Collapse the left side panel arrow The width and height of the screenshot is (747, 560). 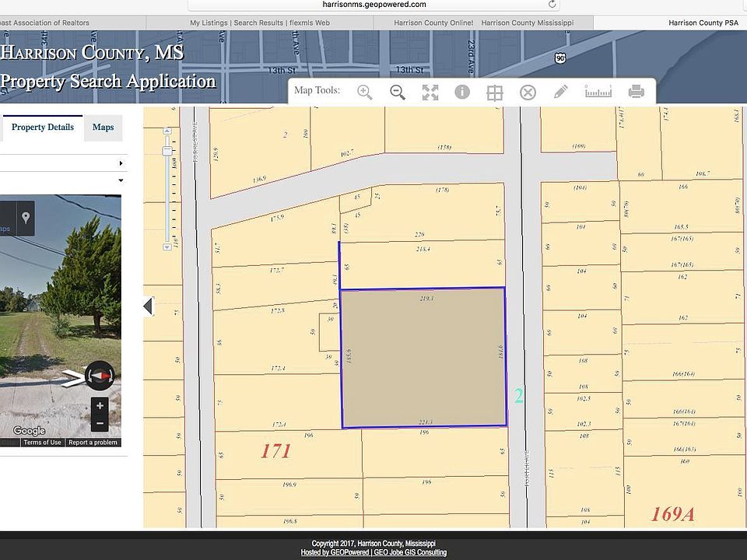click(148, 306)
